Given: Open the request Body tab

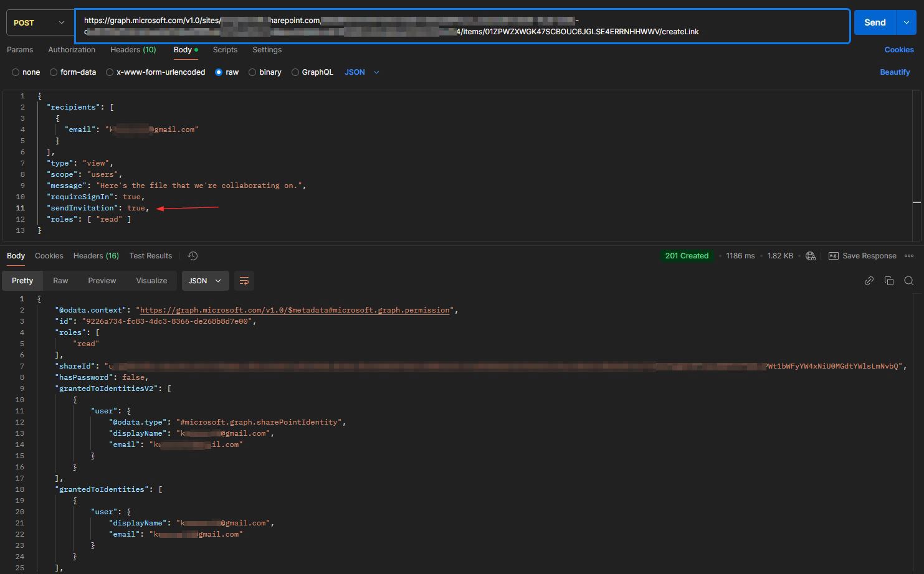Looking at the screenshot, I should [185, 50].
